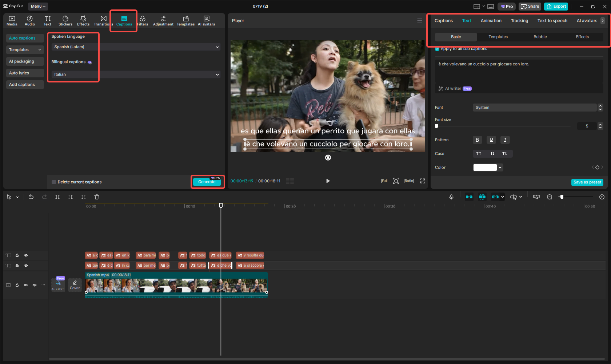Screen dimensions: 611x364
Task: Enable Delete current captions checkbox
Action: tap(54, 182)
